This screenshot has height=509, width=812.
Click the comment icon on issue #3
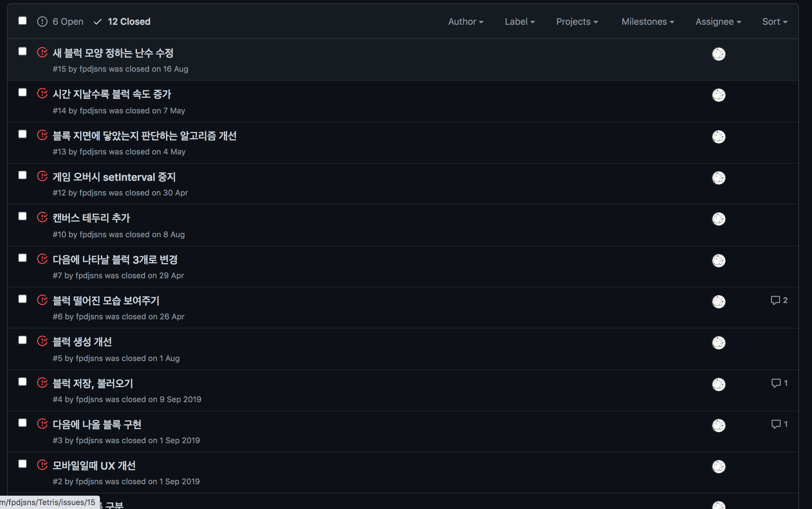pyautogui.click(x=776, y=424)
